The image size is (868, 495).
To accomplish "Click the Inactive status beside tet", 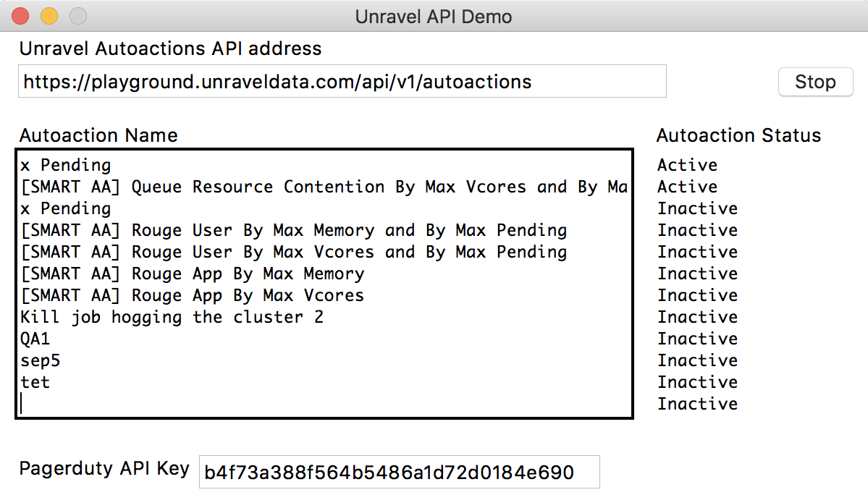I will coord(697,382).
